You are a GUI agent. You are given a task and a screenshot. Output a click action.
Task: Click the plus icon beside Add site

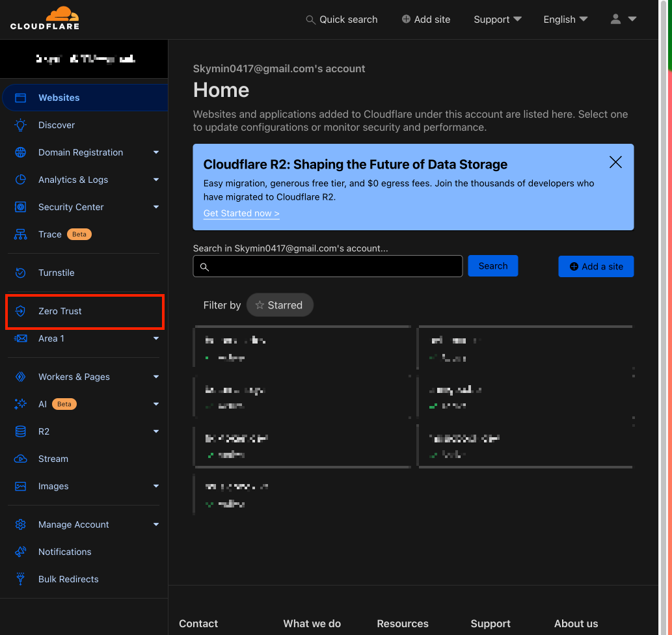click(x=406, y=20)
